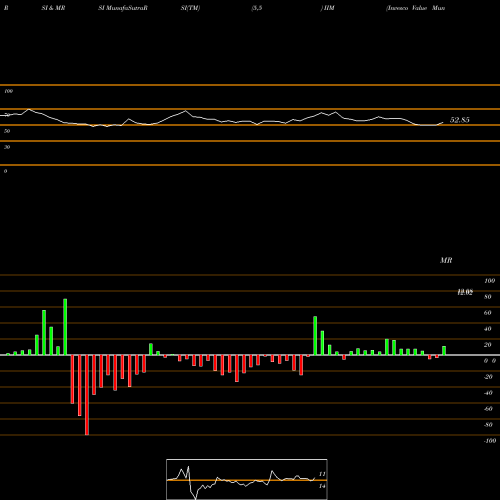Click the 12.02 value on the histogram

click(x=465, y=292)
